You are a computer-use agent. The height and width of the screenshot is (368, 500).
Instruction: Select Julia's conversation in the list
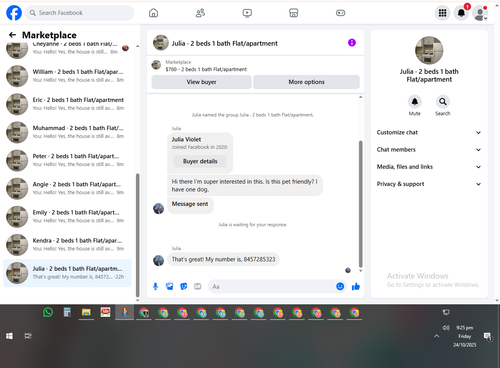(67, 273)
